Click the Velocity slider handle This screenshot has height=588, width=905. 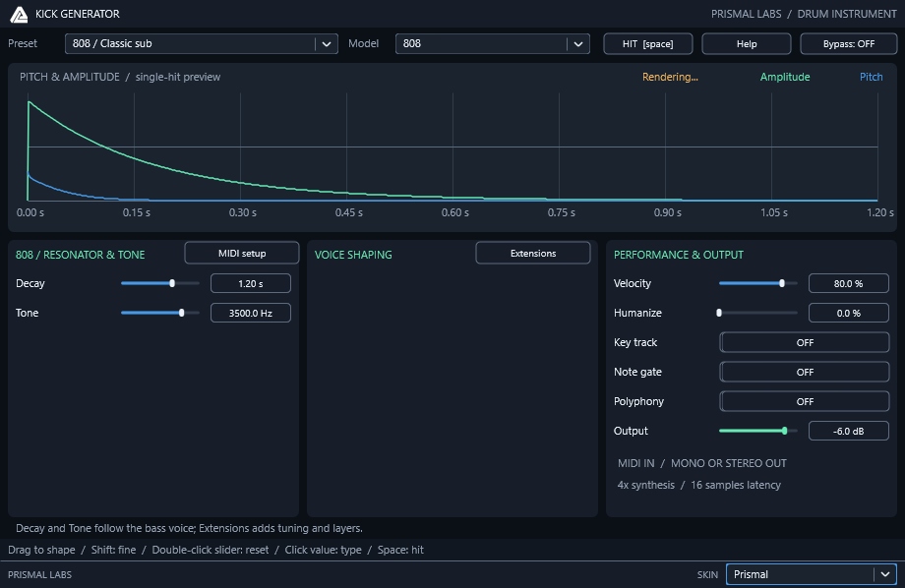782,283
